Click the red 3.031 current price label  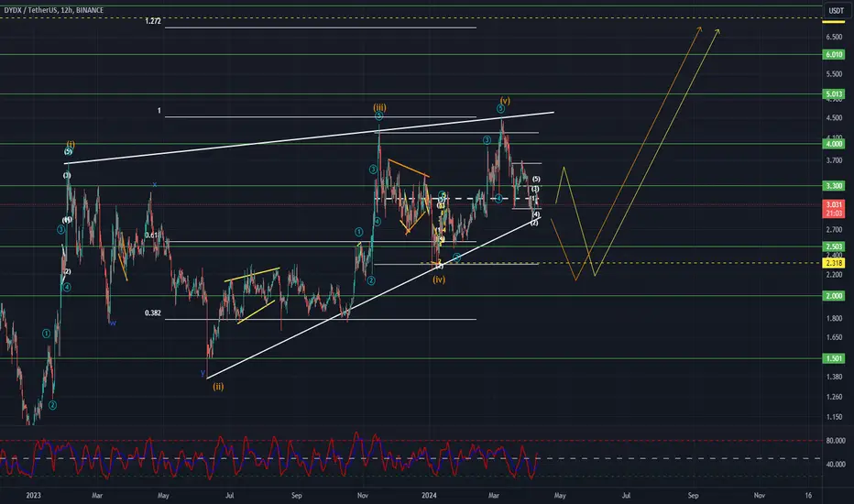point(833,204)
